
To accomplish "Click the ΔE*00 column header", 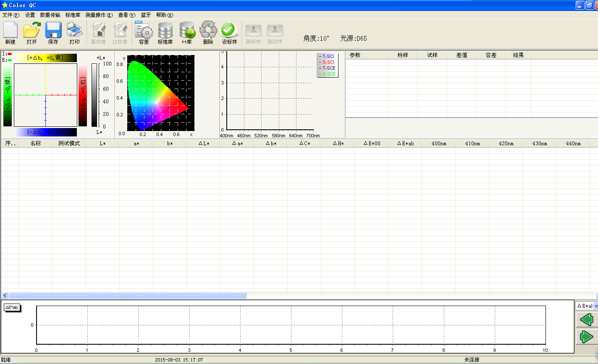I will (x=371, y=143).
